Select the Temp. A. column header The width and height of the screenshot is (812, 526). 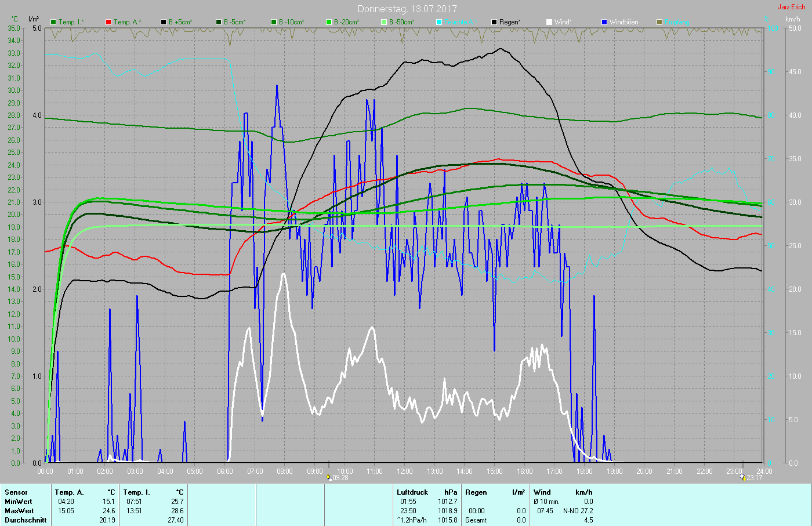coord(69,492)
